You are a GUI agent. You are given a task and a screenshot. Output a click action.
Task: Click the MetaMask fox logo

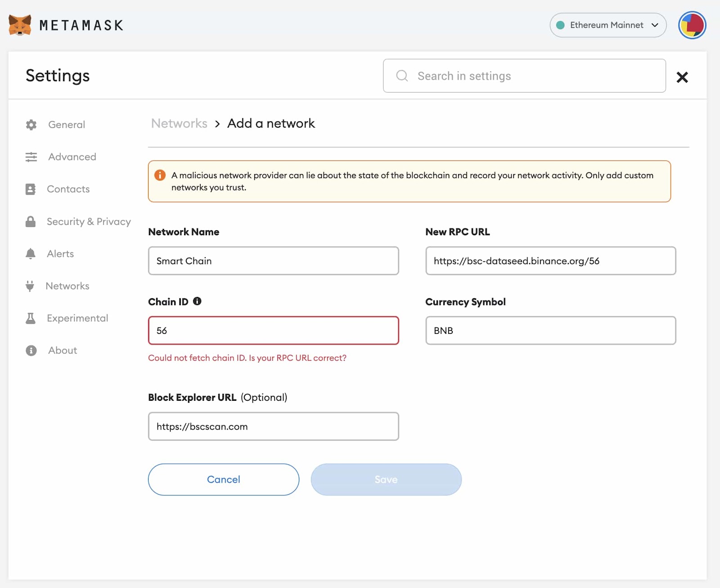pos(20,25)
